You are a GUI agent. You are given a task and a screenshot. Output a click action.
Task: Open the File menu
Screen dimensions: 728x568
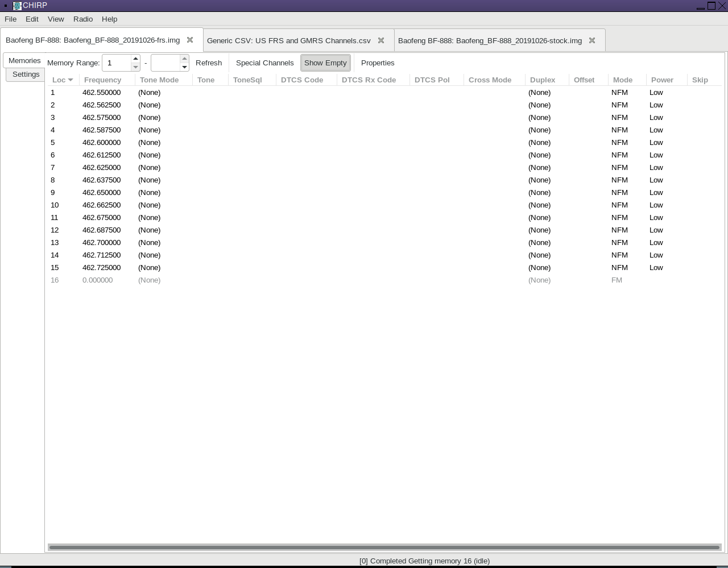click(10, 19)
